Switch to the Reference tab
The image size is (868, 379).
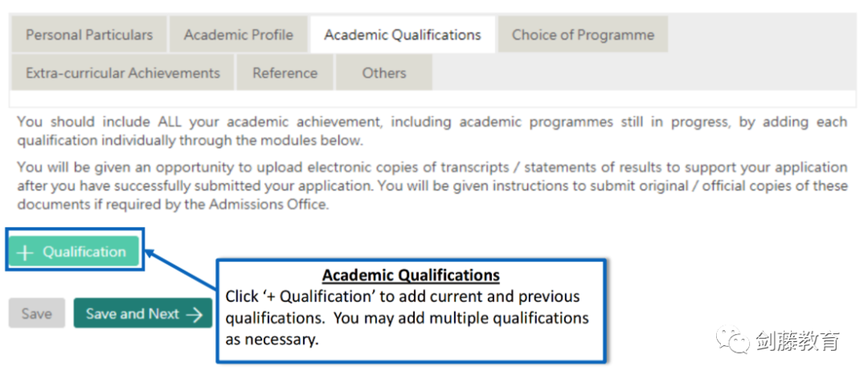(285, 72)
